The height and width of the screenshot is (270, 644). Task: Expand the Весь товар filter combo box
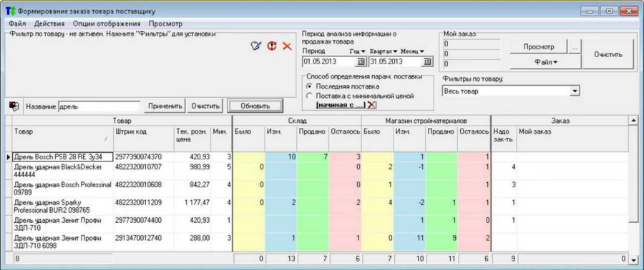pos(575,91)
